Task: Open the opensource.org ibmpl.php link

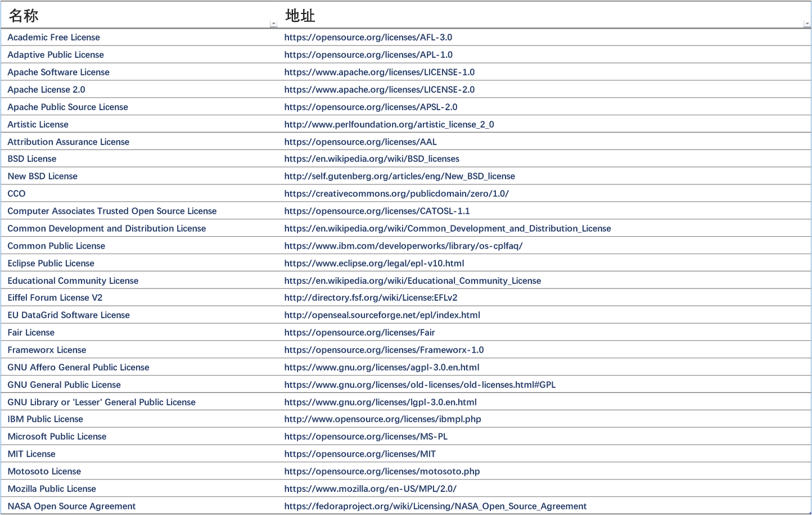Action: coord(383,419)
